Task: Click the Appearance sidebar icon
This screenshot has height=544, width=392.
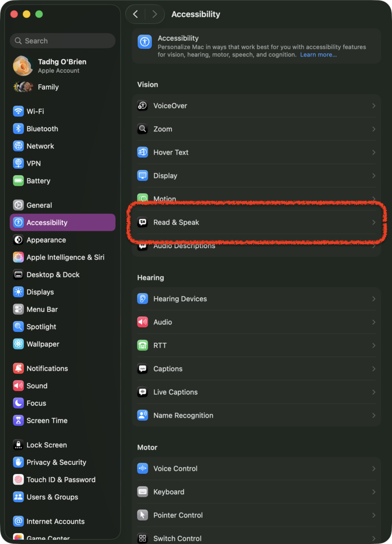Action: (18, 240)
